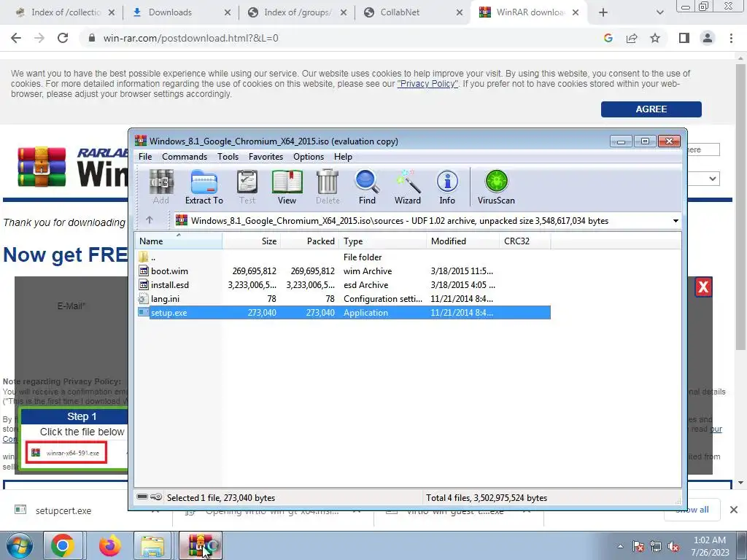The width and height of the screenshot is (747, 560).
Task: Open the Commands menu
Action: coord(185,157)
